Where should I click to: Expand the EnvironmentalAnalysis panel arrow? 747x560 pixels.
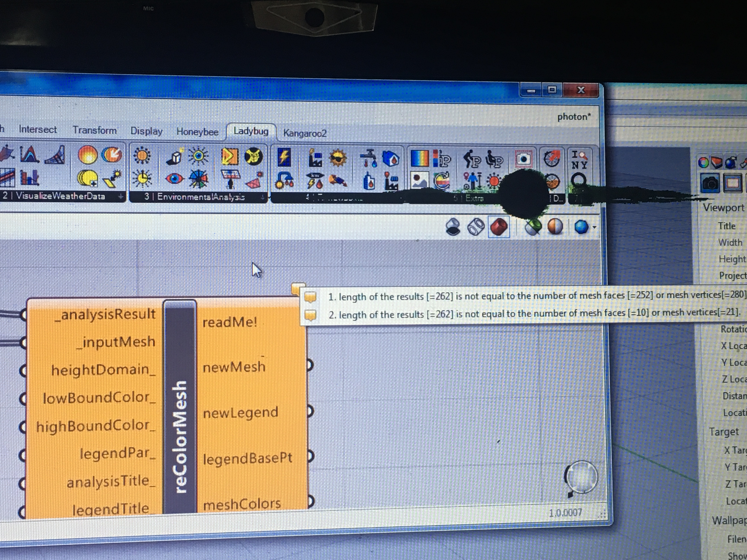pyautogui.click(x=263, y=197)
